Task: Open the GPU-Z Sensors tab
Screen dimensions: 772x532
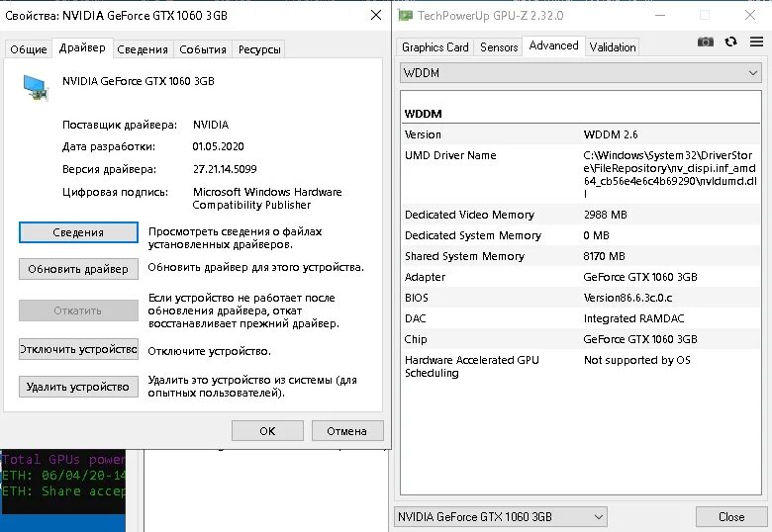Action: [499, 47]
